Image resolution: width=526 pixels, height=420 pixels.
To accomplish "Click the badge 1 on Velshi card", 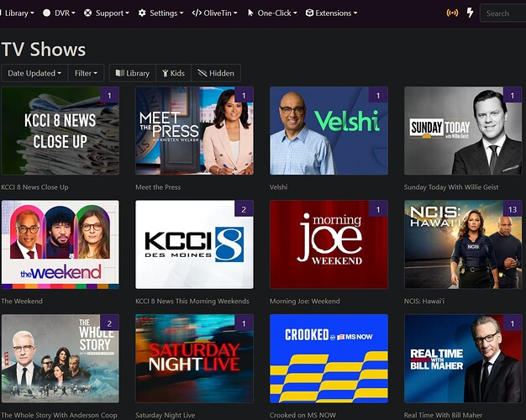I will (x=378, y=96).
